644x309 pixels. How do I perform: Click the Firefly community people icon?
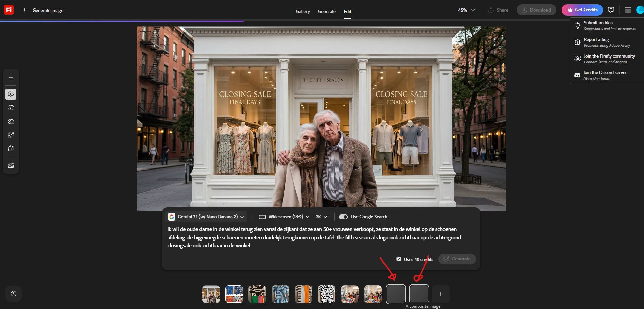[x=578, y=59]
